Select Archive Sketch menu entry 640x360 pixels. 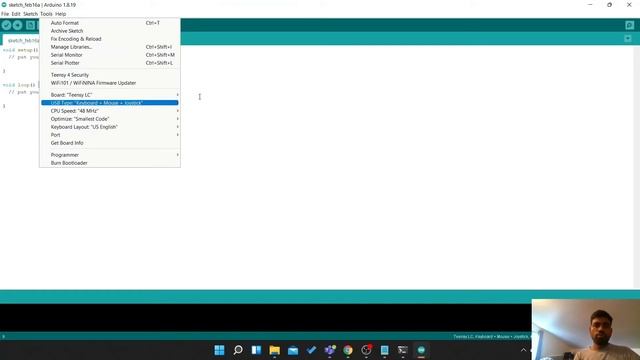point(110,31)
